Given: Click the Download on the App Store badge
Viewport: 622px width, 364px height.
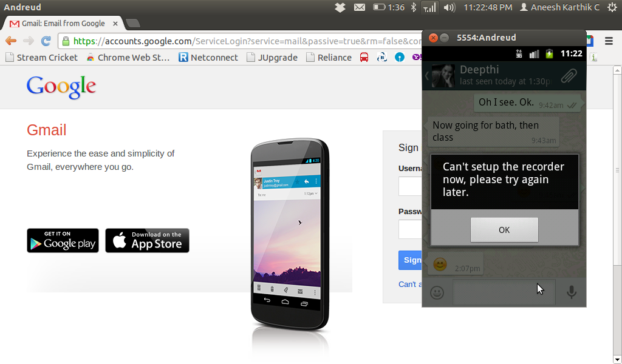Looking at the screenshot, I should click(147, 240).
